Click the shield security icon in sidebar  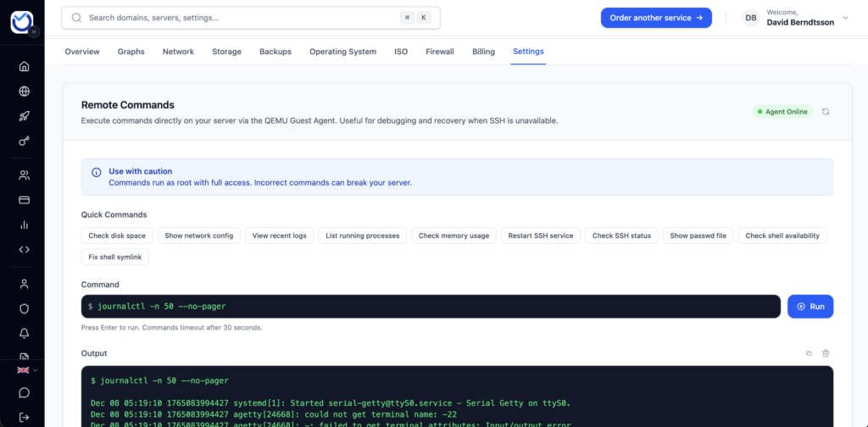[x=24, y=308]
